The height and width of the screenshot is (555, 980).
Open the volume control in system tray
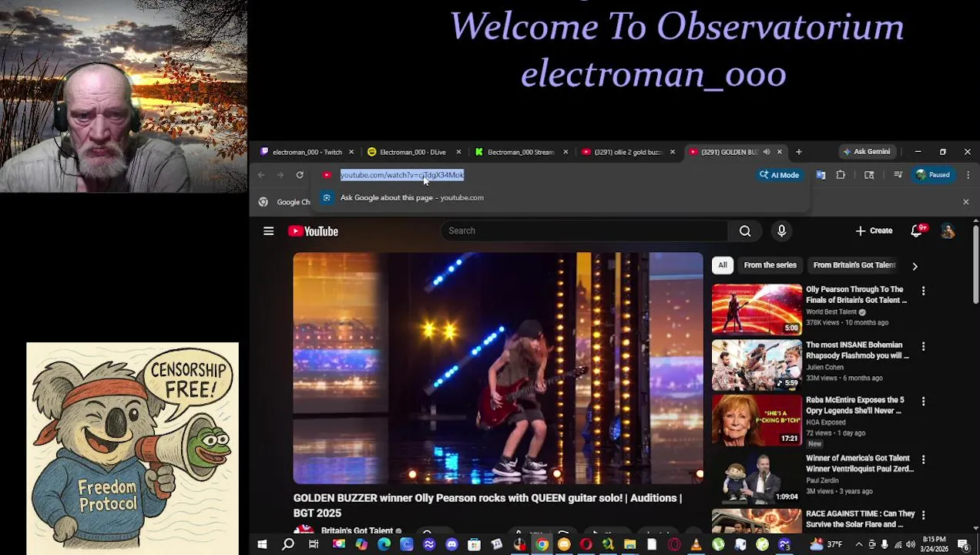coord(909,544)
